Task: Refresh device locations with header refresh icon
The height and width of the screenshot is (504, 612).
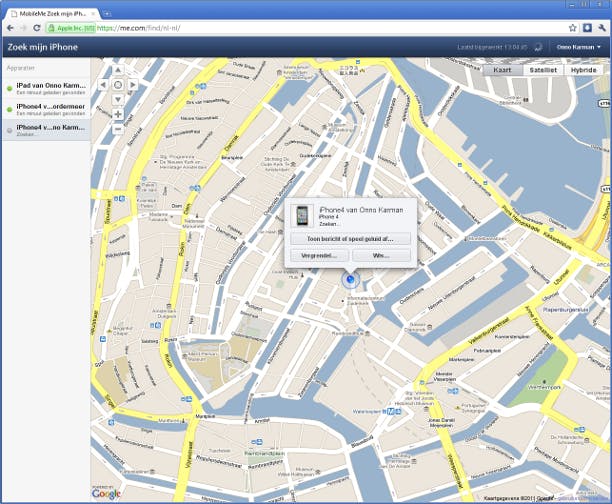Action: (538, 47)
